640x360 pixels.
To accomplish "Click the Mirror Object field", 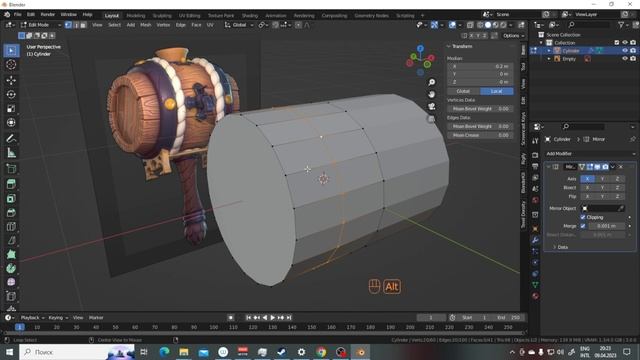I will click(x=602, y=208).
